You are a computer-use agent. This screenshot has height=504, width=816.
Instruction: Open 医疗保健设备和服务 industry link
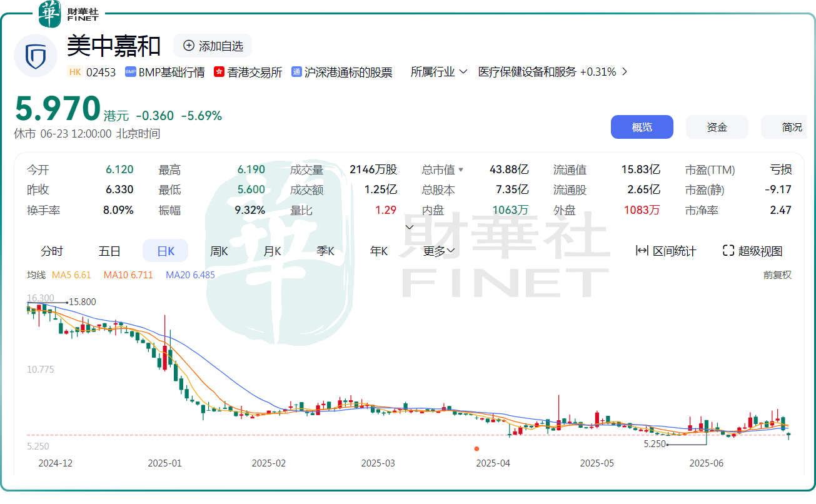(x=527, y=72)
